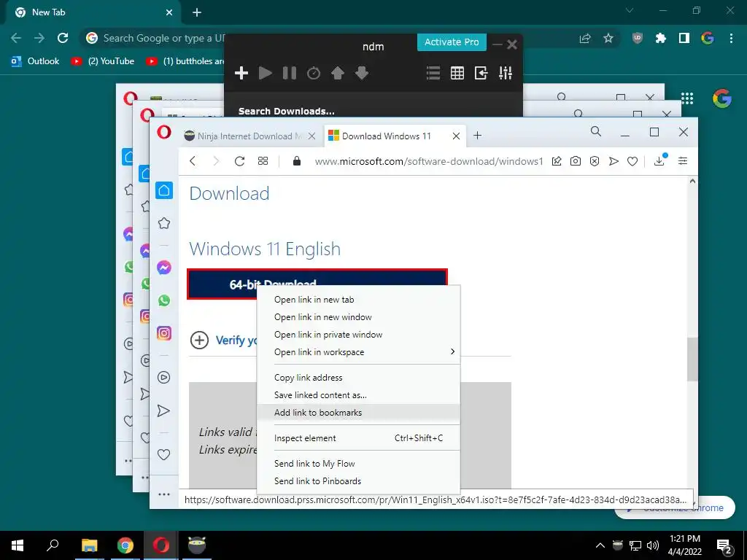Click the Opera page vertical scrollbar
The width and height of the screenshot is (747, 560).
tap(692, 359)
